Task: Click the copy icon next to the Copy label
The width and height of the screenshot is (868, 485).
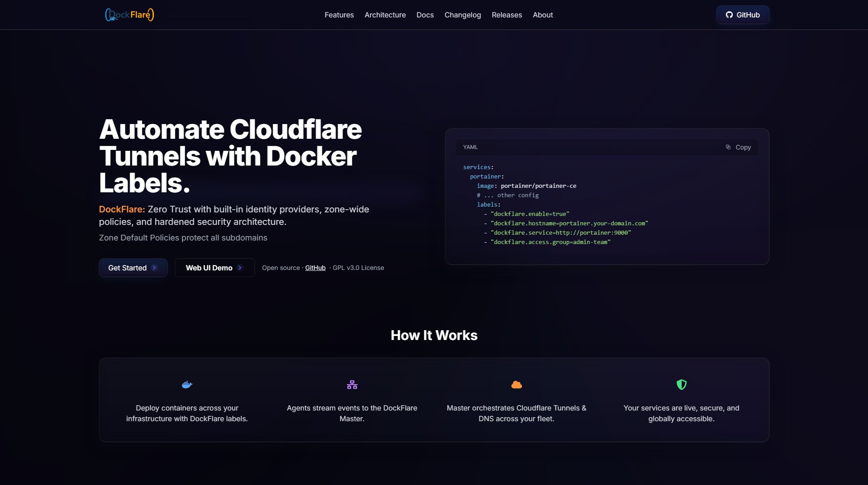Action: pos(727,147)
